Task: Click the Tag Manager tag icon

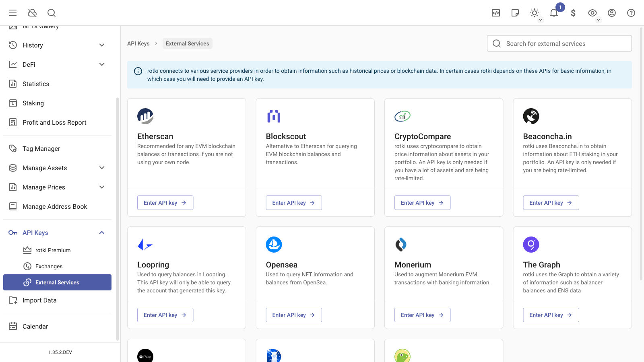Action: 13,148
